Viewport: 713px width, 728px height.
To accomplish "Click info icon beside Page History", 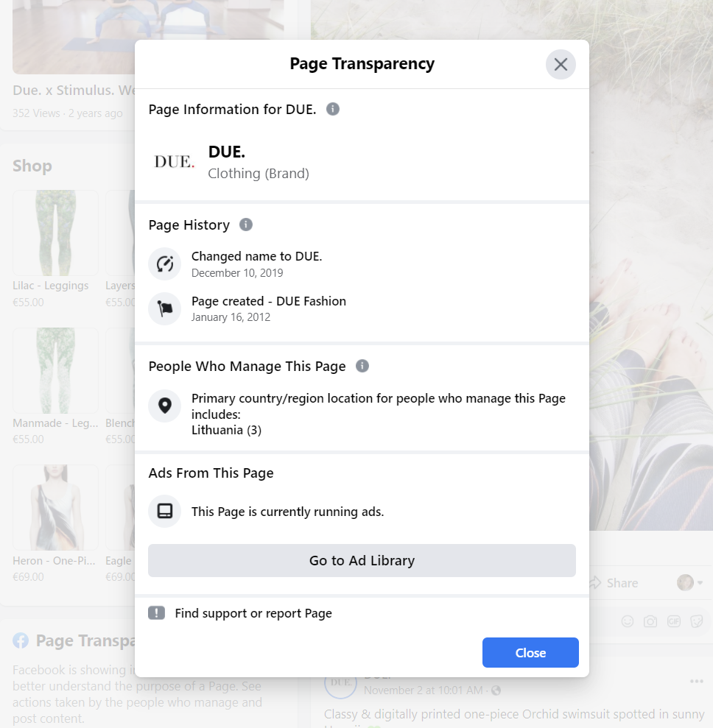I will point(246,225).
